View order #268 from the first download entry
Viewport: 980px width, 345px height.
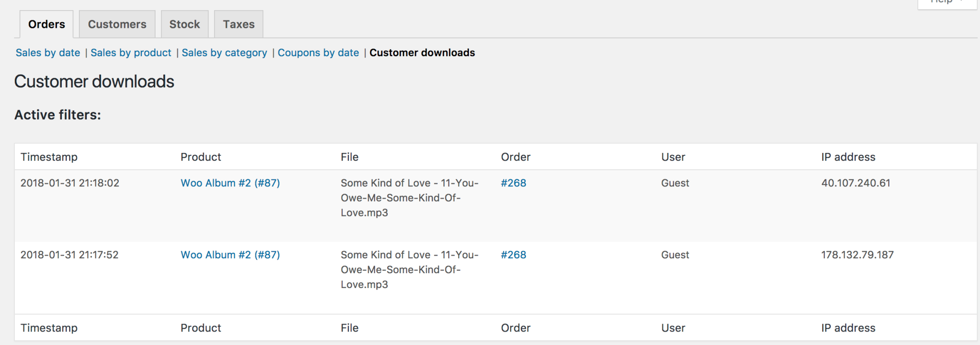point(513,183)
